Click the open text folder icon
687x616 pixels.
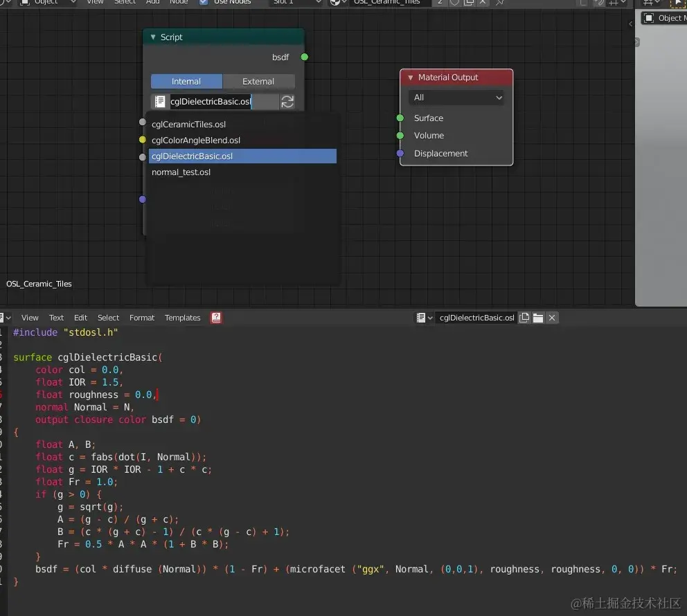coord(538,318)
